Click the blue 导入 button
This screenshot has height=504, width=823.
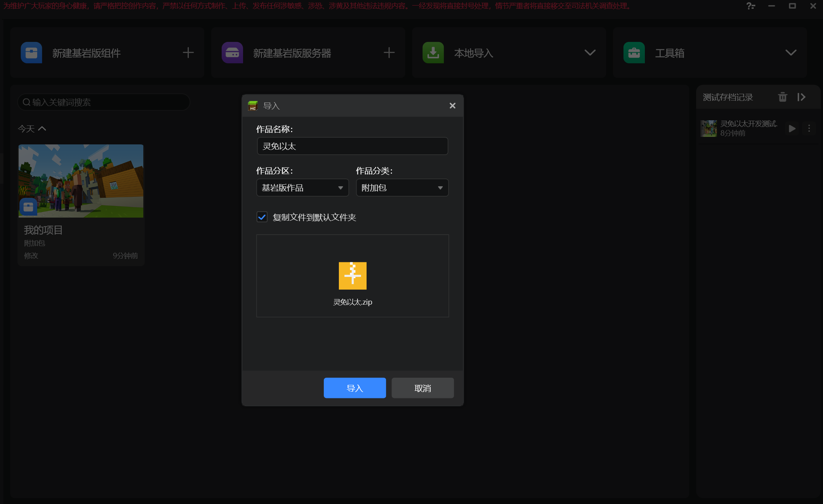pos(354,388)
